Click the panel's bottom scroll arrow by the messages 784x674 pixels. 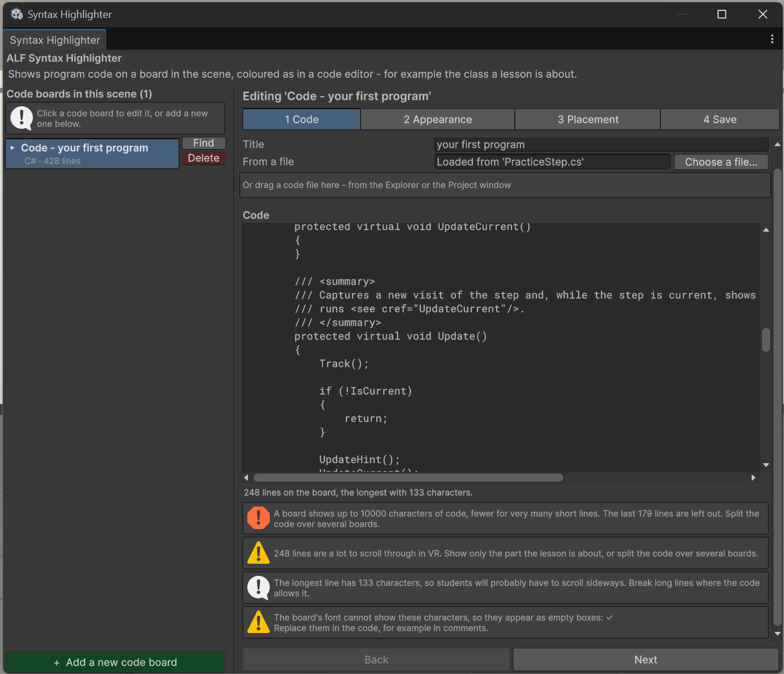point(778,634)
